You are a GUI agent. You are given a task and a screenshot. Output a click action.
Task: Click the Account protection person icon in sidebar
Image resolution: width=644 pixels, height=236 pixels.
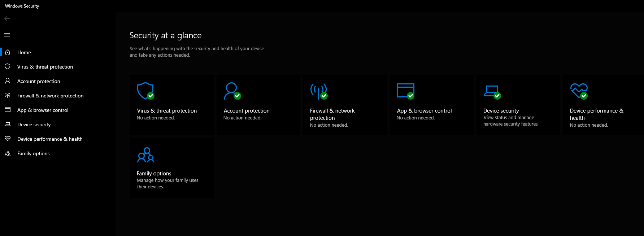pyautogui.click(x=8, y=81)
